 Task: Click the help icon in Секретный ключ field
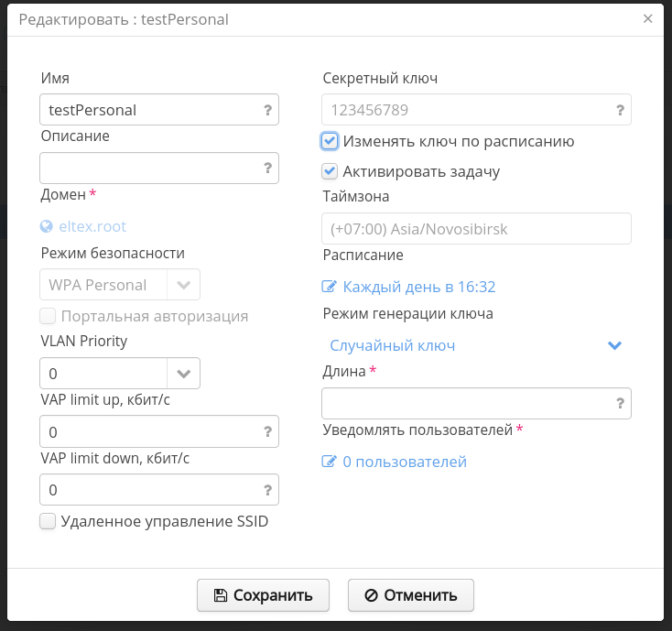(620, 110)
